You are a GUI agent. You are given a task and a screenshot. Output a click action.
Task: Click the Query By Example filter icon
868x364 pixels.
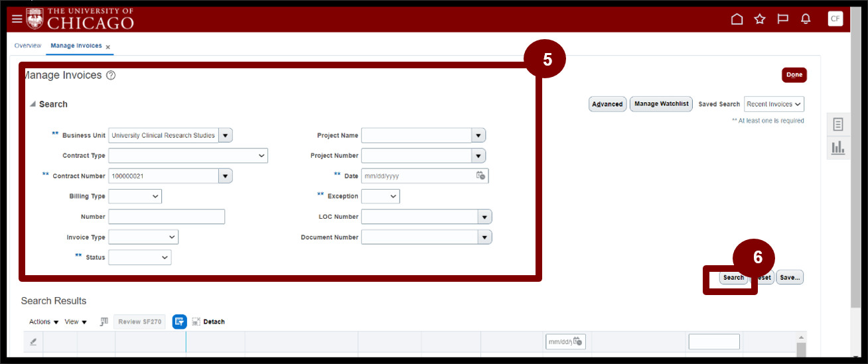180,322
